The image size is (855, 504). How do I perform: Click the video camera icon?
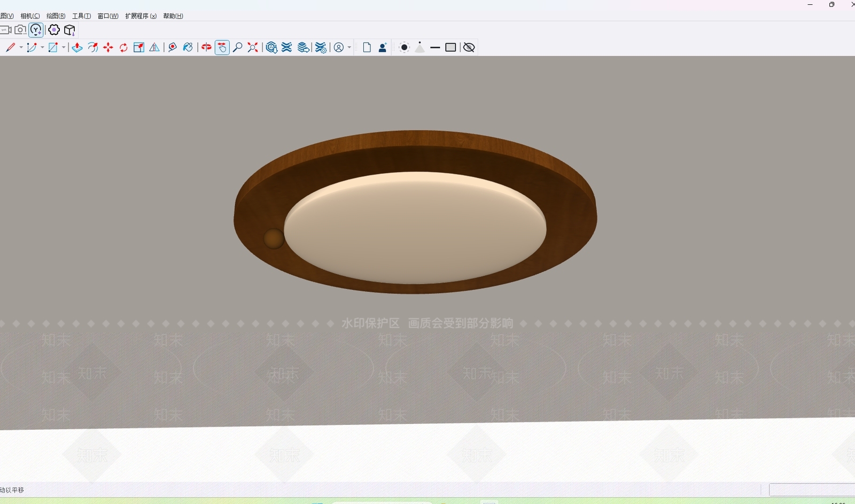tap(6, 30)
